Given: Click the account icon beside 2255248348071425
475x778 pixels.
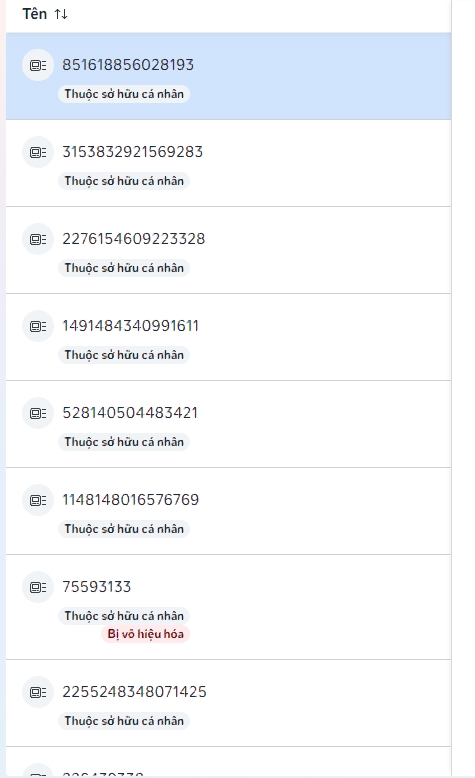Looking at the screenshot, I should click(38, 692).
